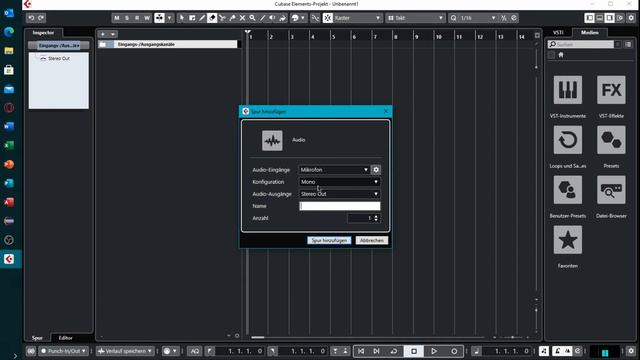Open track presets arrow next to add track
Screen dimensions: 640x360
point(113,34)
